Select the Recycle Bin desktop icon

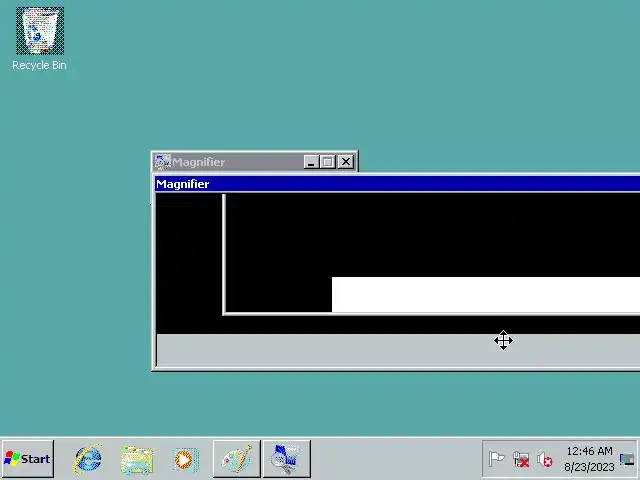[x=40, y=39]
